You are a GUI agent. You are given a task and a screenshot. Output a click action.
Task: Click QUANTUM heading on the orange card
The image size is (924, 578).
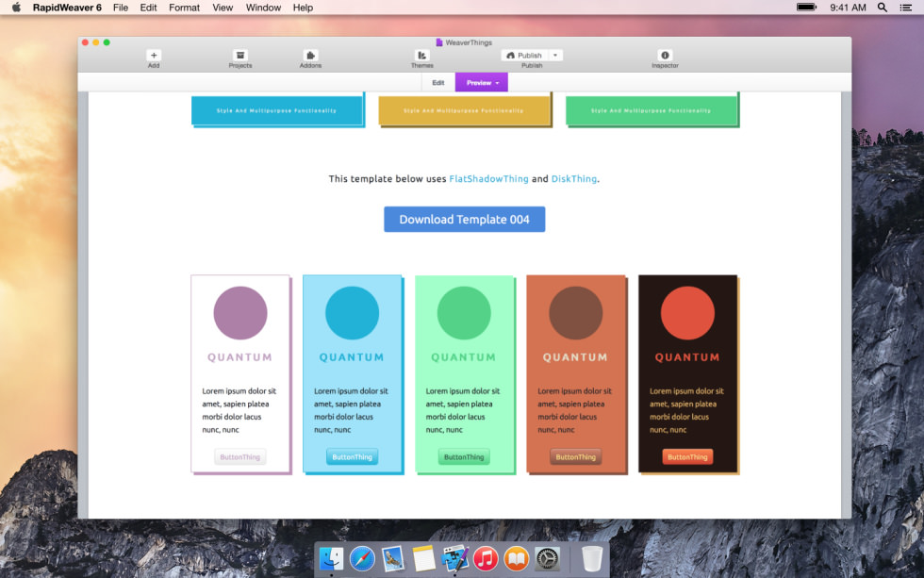(575, 357)
